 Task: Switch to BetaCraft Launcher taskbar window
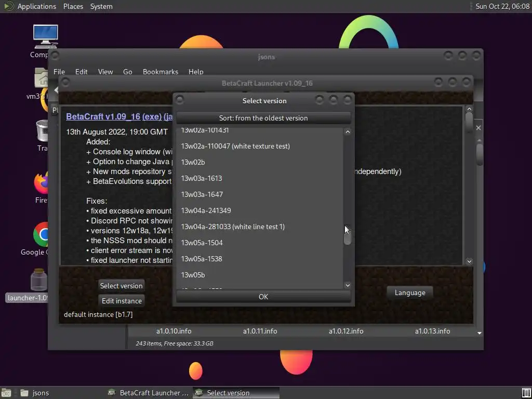point(149,393)
